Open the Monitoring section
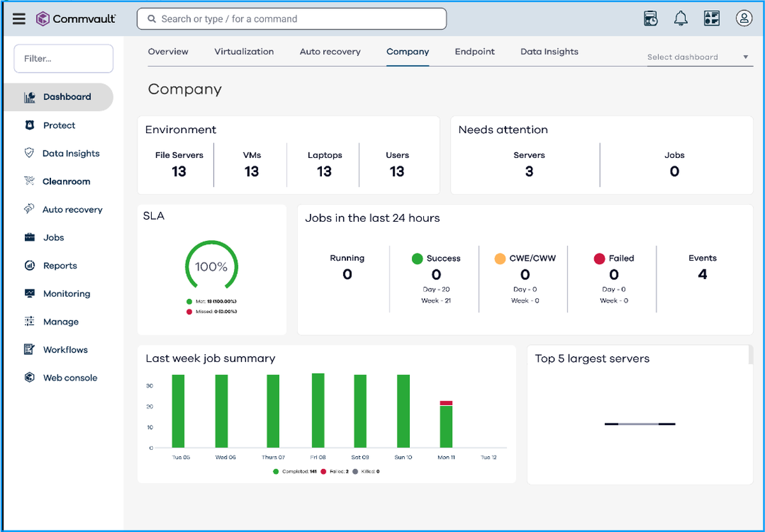Viewport: 765px width, 532px height. click(67, 293)
